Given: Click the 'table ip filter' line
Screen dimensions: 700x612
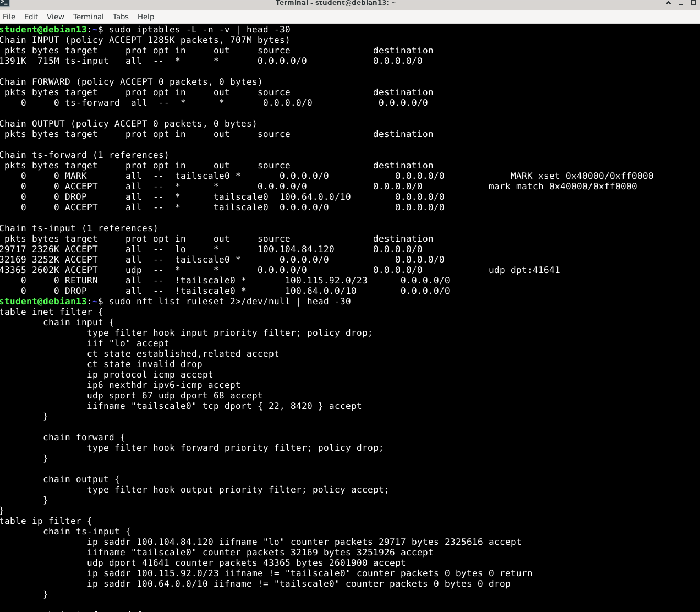Looking at the screenshot, I should (46, 521).
